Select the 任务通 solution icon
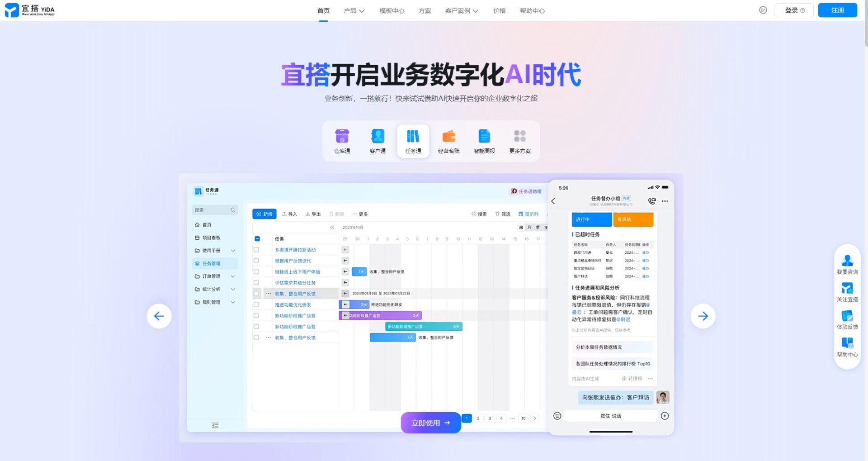The image size is (868, 461). tap(412, 140)
